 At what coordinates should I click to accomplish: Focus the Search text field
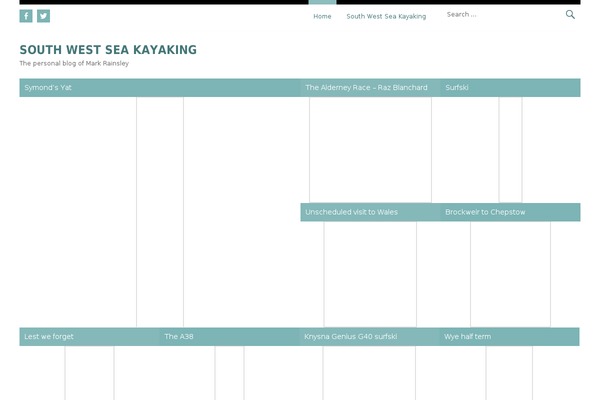coord(500,15)
